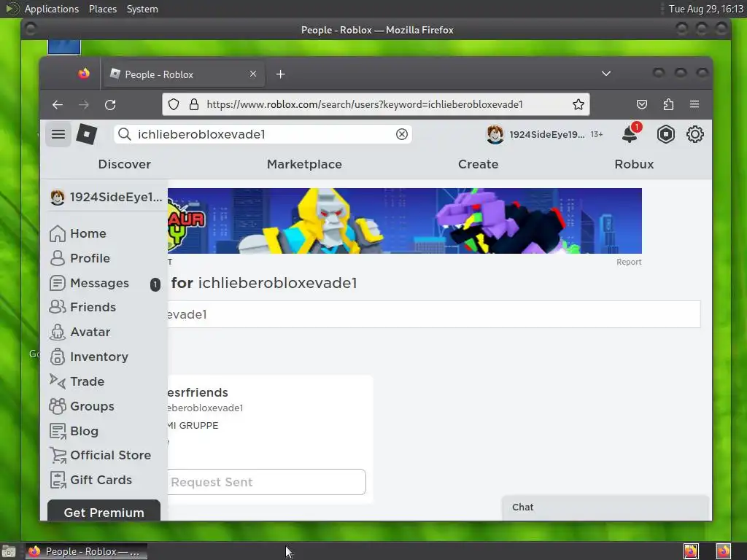
Task: Click the Request Sent button
Action: (266, 482)
